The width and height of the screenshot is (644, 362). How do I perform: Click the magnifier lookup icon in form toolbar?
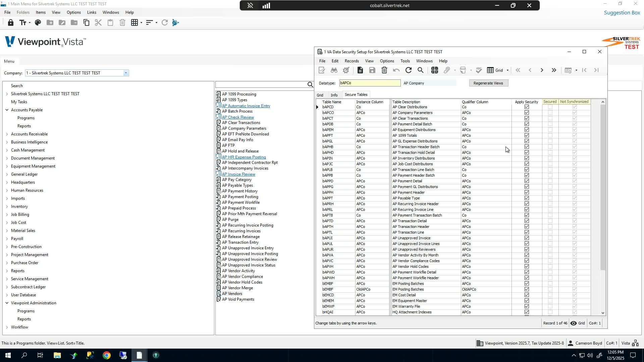click(421, 70)
